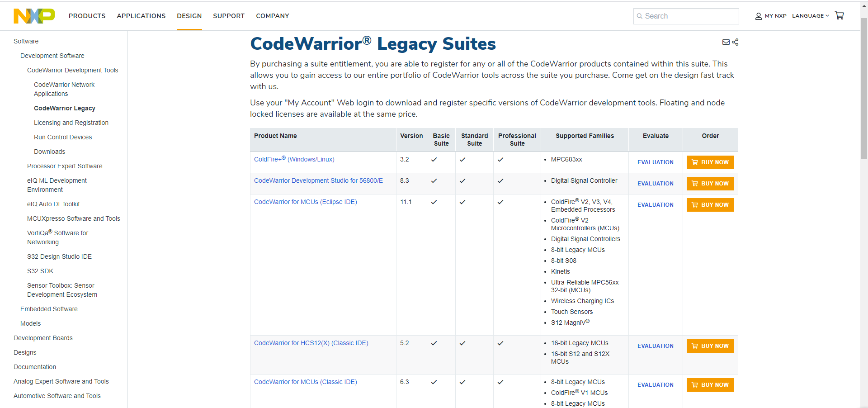The height and width of the screenshot is (408, 868).
Task: Click the Basic Suite checkmark for ColdFire+
Action: point(434,159)
